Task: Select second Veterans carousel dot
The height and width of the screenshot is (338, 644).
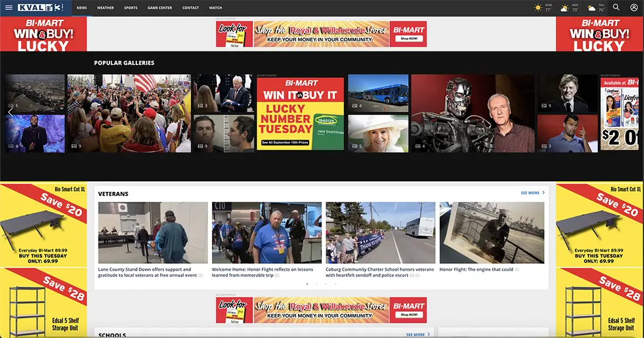Action: tap(316, 284)
